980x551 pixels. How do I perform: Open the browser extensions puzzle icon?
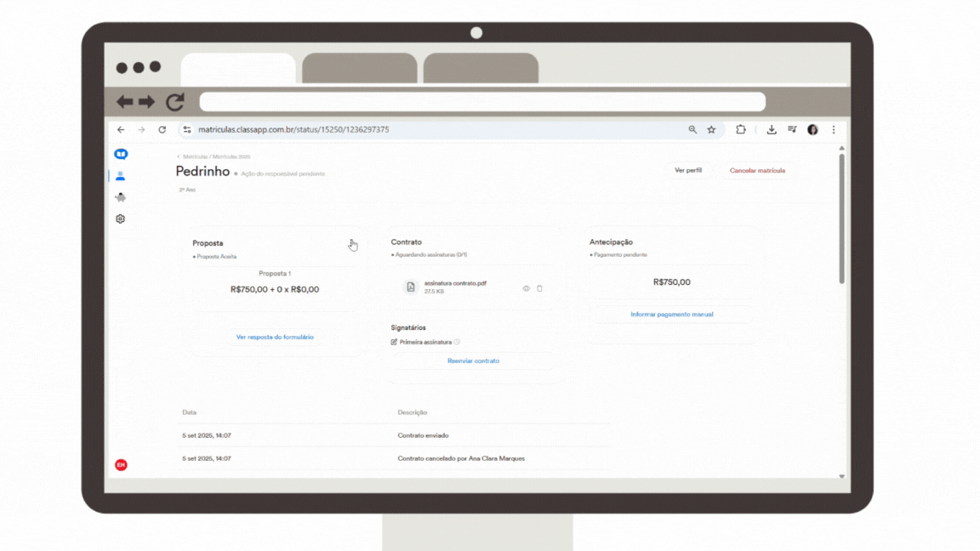click(x=741, y=130)
